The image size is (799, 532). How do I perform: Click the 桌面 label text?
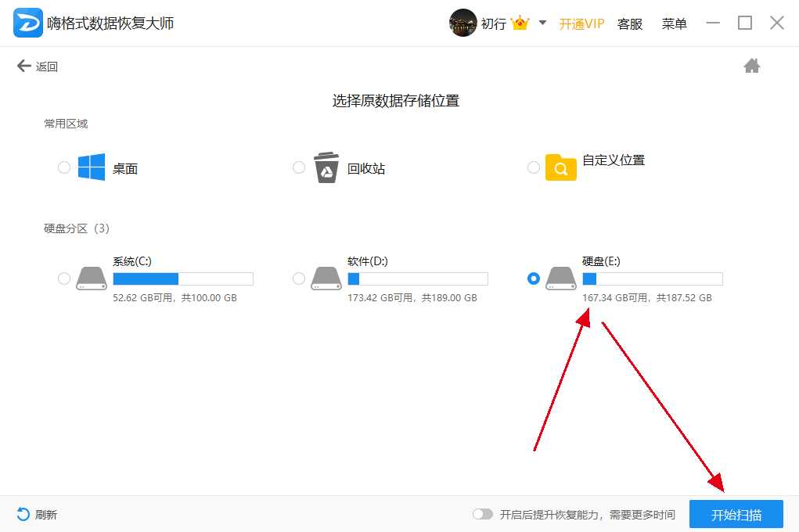coord(125,169)
